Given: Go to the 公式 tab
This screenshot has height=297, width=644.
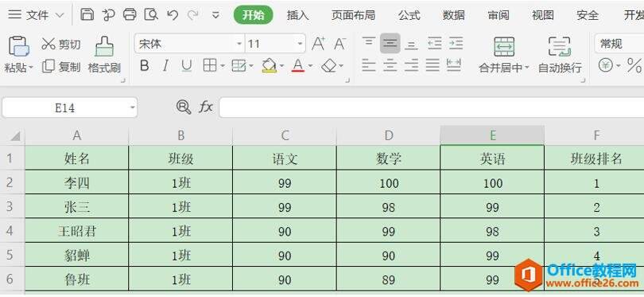Looking at the screenshot, I should tap(409, 15).
